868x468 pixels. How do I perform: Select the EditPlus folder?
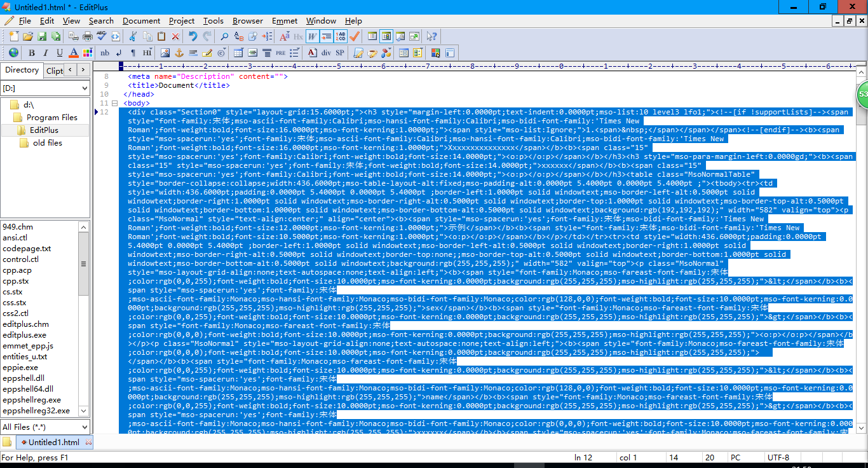[44, 130]
